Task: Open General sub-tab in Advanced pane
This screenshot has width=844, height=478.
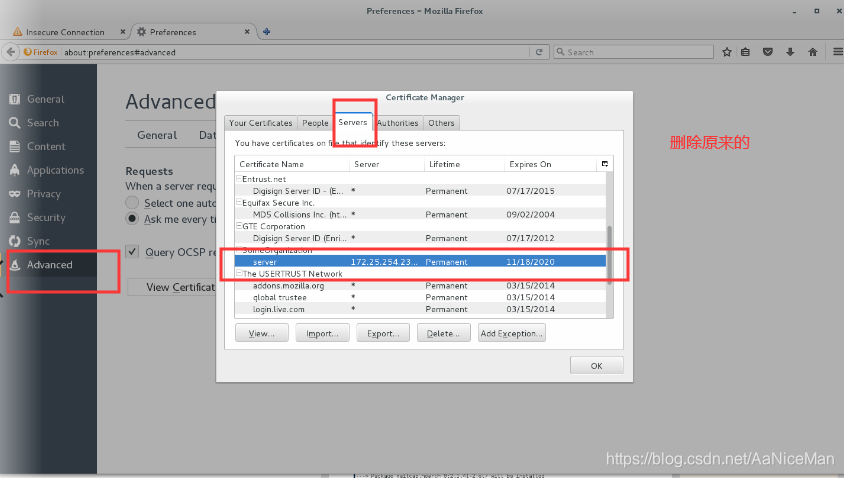Action: [x=157, y=135]
